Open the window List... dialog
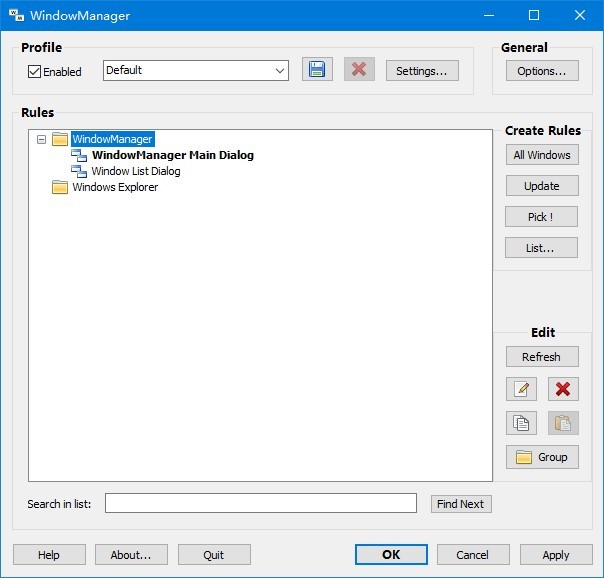 (541, 248)
